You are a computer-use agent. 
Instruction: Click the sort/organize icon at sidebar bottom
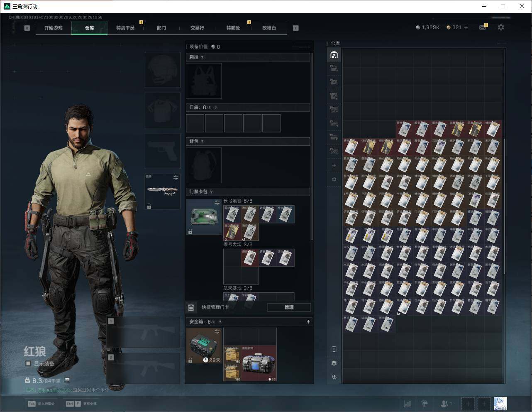pyautogui.click(x=334, y=377)
